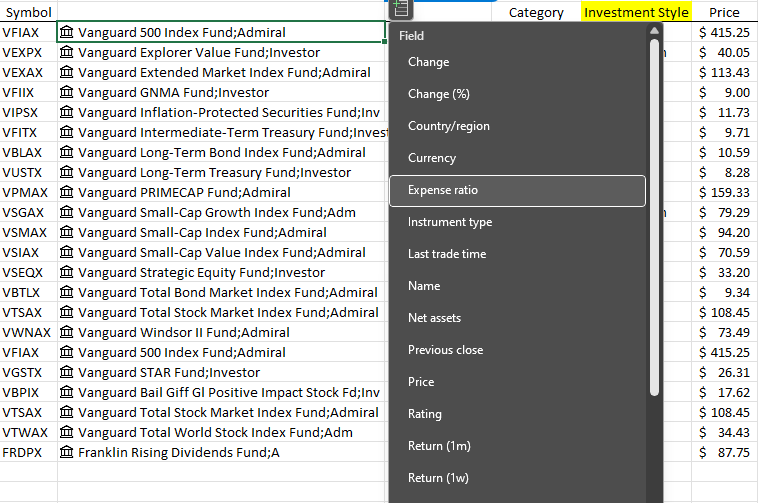Select the VFIIX symbol cell

pos(29,92)
